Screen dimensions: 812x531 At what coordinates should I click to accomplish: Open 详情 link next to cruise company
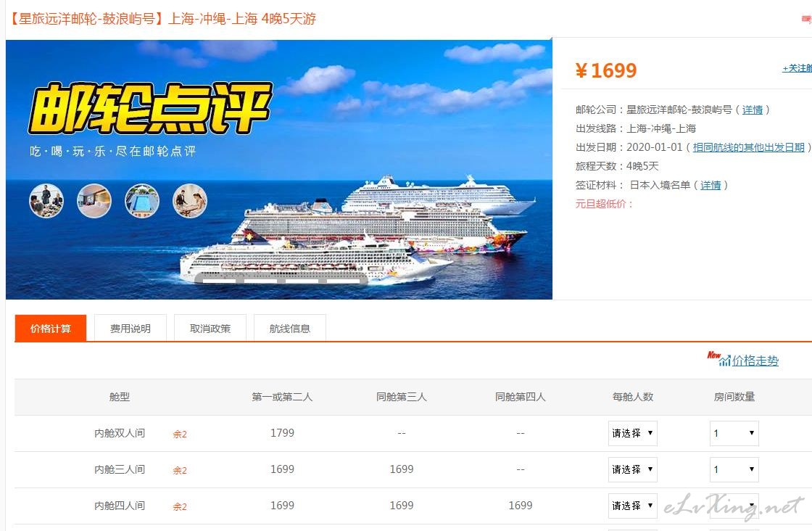click(x=753, y=110)
